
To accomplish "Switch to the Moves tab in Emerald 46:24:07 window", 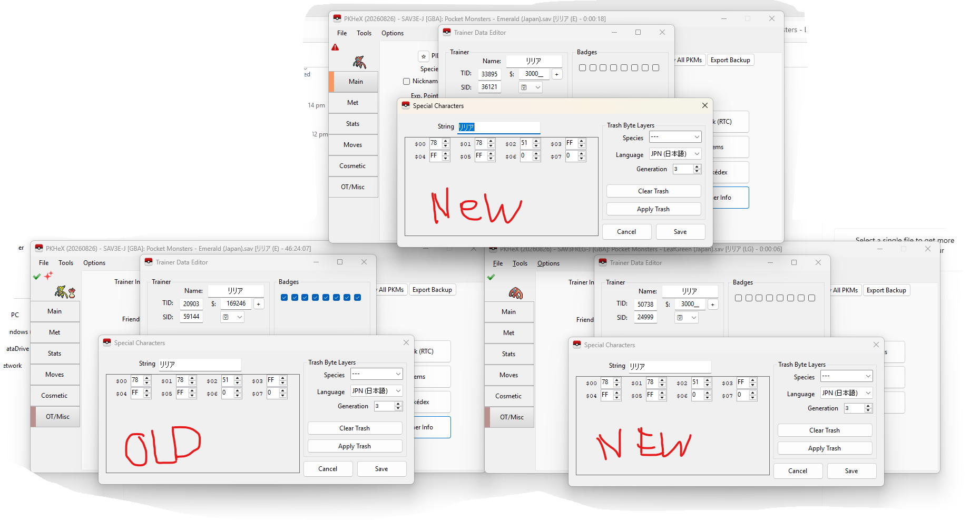I will pyautogui.click(x=55, y=375).
